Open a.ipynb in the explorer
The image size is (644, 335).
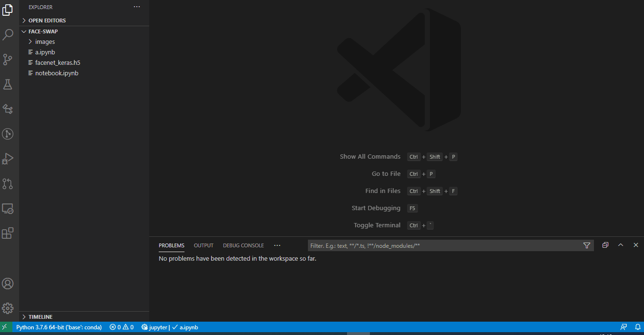click(x=84, y=52)
